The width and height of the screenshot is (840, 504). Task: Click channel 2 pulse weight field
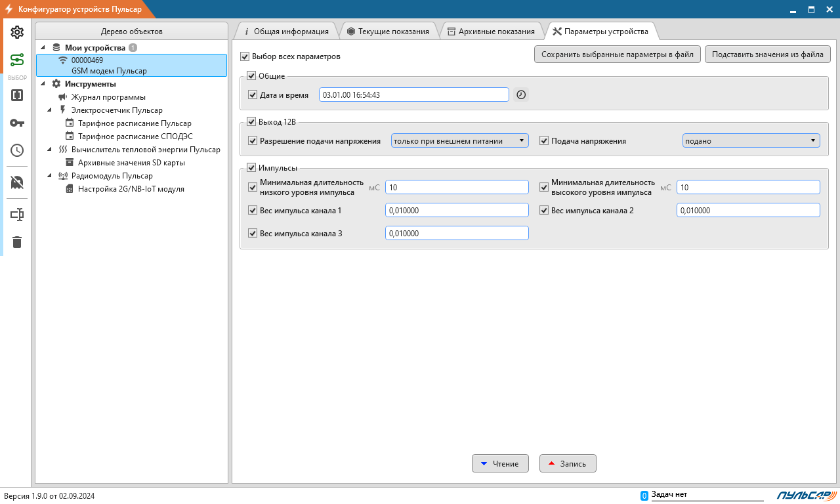coord(748,210)
